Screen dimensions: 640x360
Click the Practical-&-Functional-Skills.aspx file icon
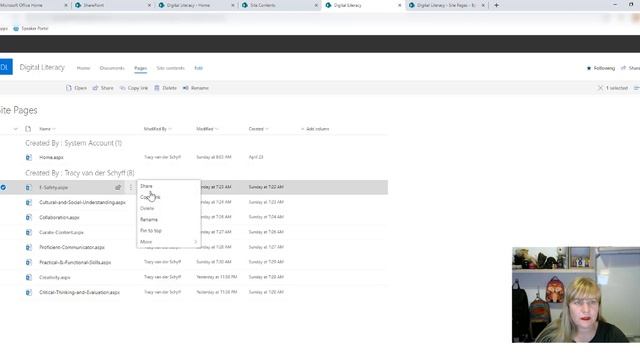(29, 262)
